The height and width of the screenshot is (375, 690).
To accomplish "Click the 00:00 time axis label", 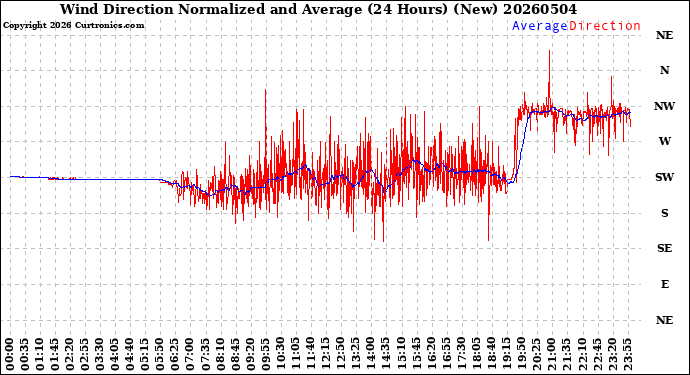I will [10, 355].
